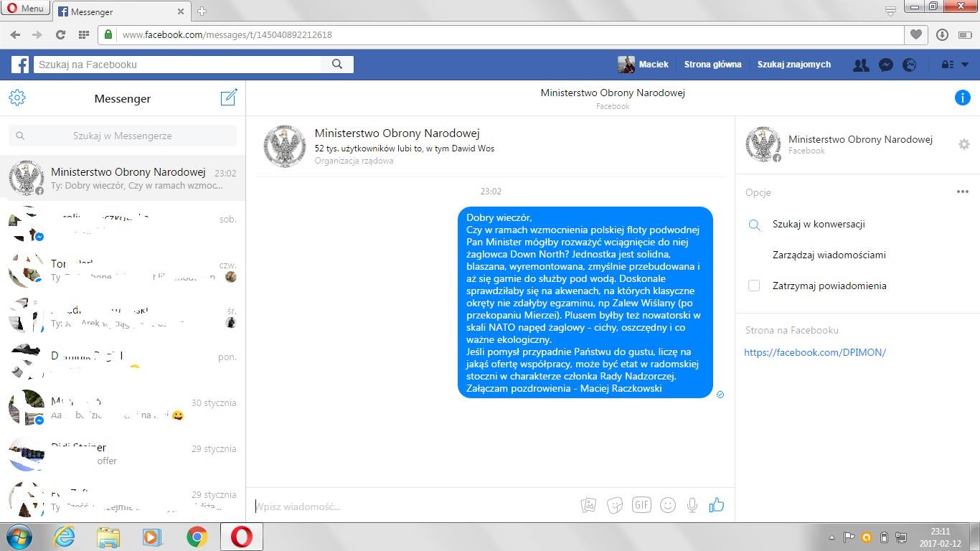Compose a new message with pencil icon
The height and width of the screenshot is (551, 980).
pyautogui.click(x=229, y=98)
